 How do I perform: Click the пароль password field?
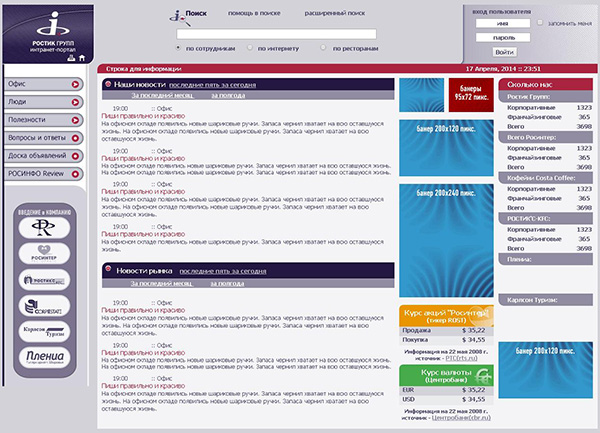coord(503,37)
